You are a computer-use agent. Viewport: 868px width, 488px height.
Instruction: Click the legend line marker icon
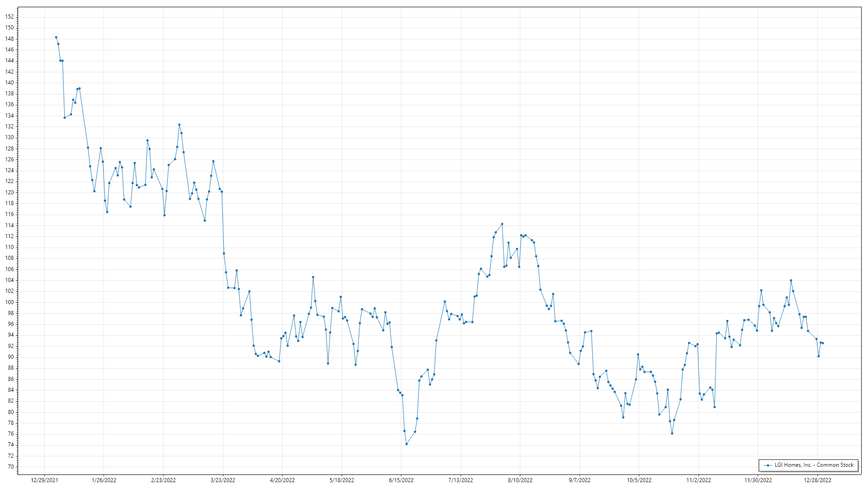click(768, 465)
